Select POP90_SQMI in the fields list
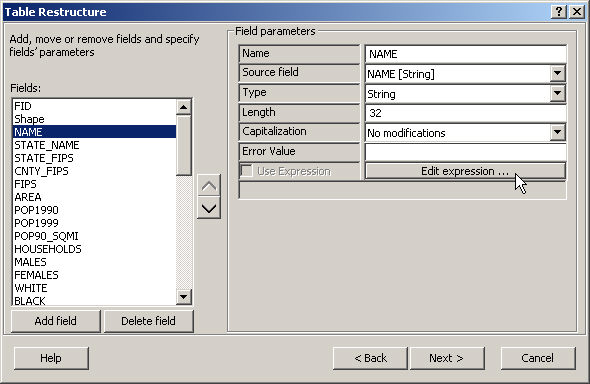 coord(94,236)
